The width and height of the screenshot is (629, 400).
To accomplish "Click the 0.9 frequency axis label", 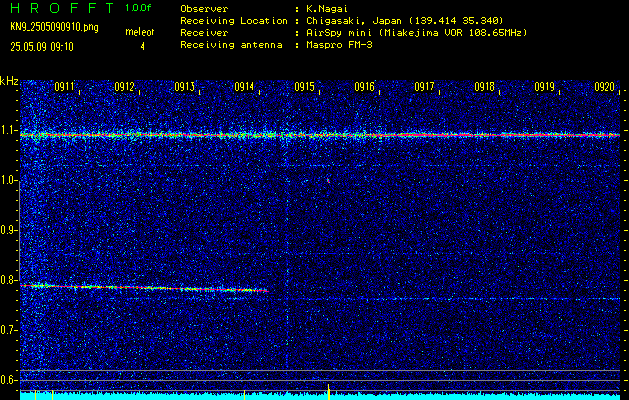I will coord(9,230).
